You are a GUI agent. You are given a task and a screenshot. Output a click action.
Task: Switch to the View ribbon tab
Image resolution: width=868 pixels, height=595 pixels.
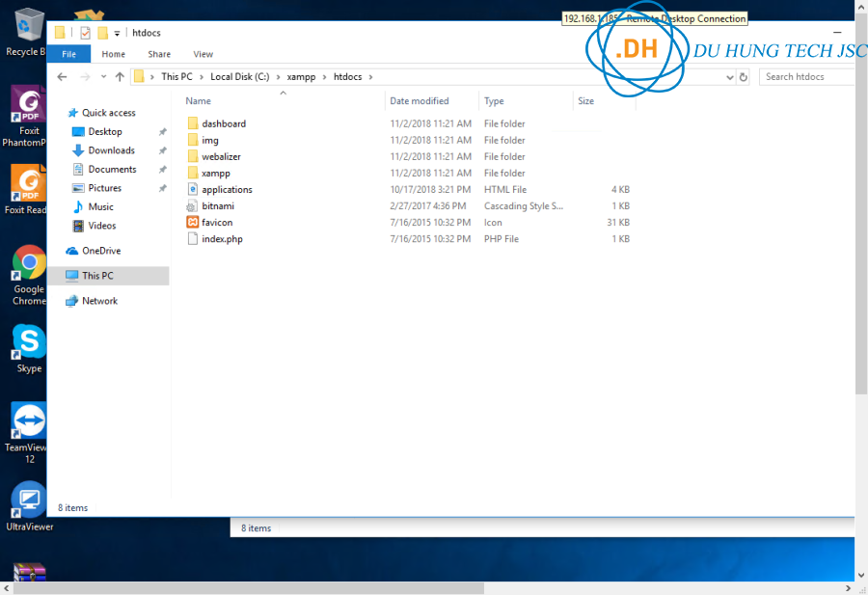(203, 54)
